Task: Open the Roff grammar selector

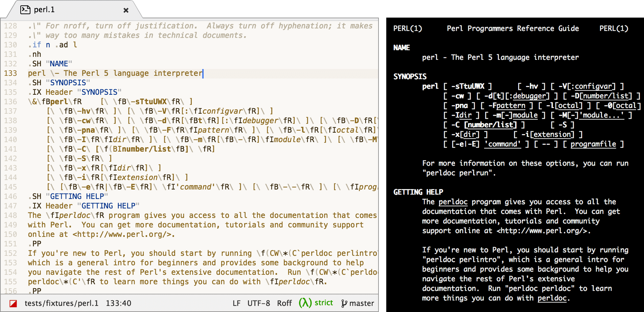Action: coord(284,304)
